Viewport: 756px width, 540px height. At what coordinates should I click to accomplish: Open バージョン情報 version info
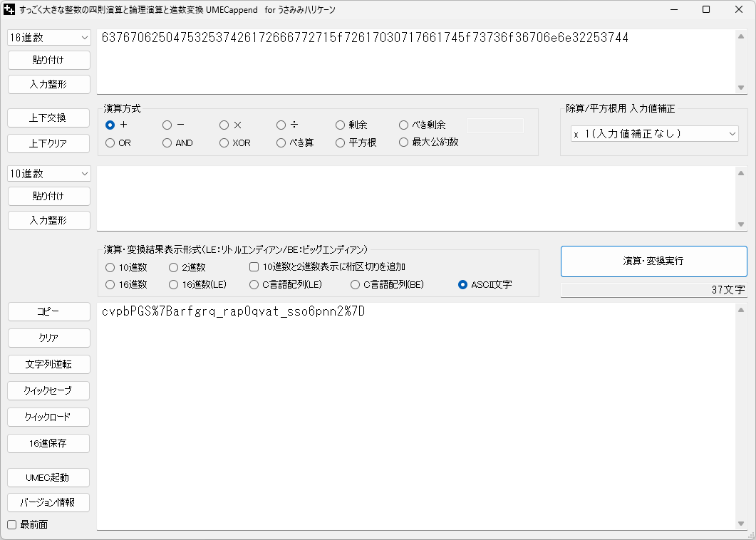coord(49,502)
